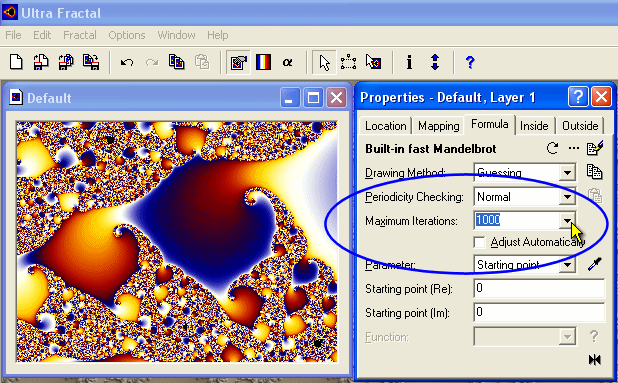Click the fractal image in Default window
Image resolution: width=618 pixels, height=383 pixels.
pyautogui.click(x=176, y=242)
